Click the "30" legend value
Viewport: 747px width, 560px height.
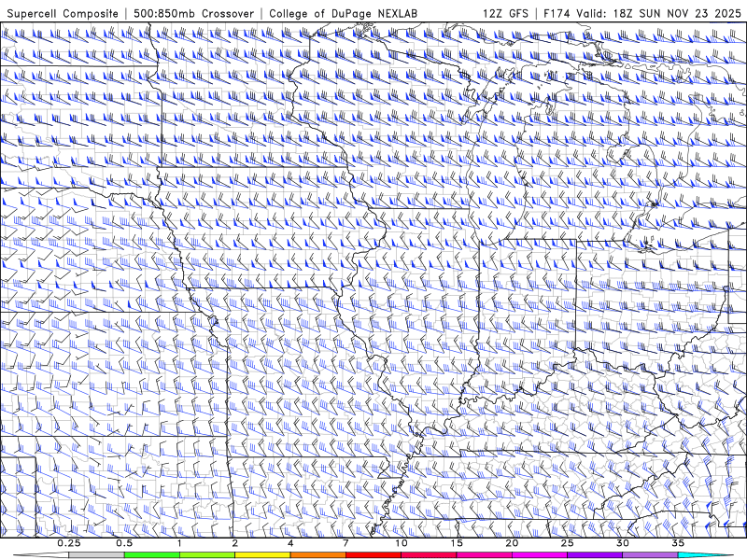click(x=622, y=543)
